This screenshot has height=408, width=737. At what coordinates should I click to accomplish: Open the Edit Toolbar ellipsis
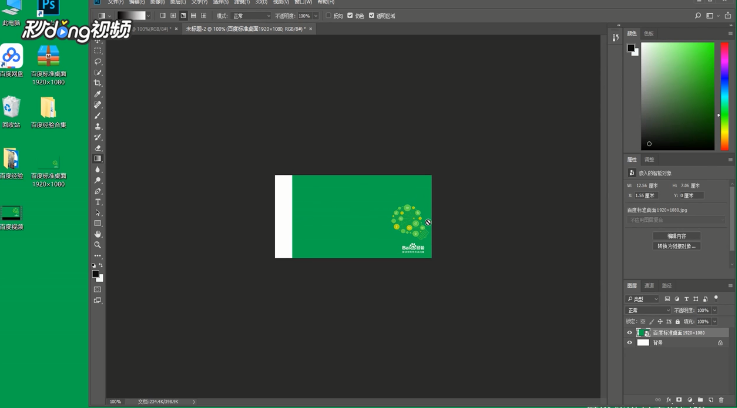(98, 256)
